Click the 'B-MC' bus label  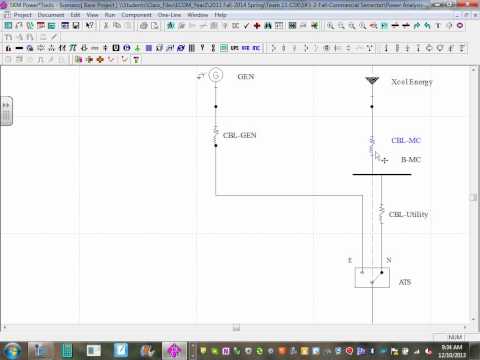(x=411, y=160)
